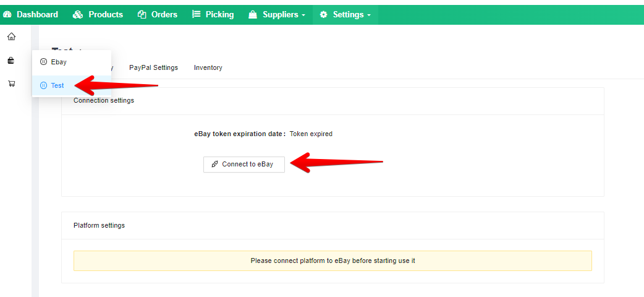Switch to the Inventory tab

[208, 67]
